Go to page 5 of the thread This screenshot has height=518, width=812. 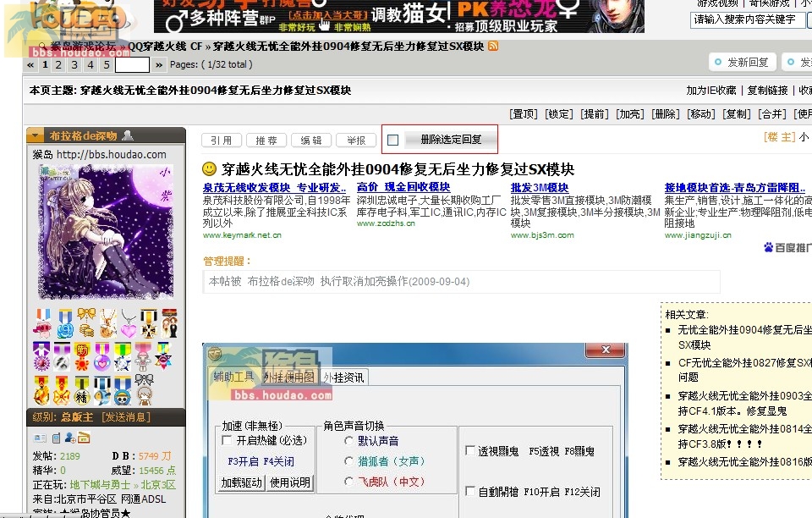pyautogui.click(x=107, y=64)
